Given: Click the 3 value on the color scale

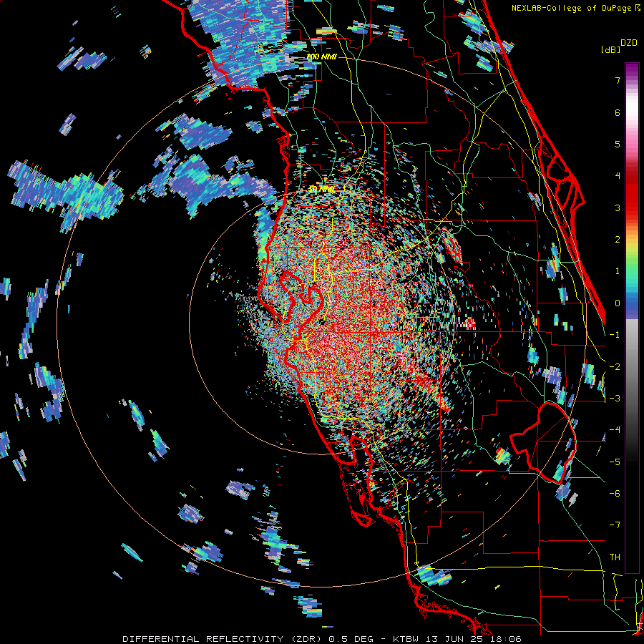Looking at the screenshot, I should pos(618,208).
